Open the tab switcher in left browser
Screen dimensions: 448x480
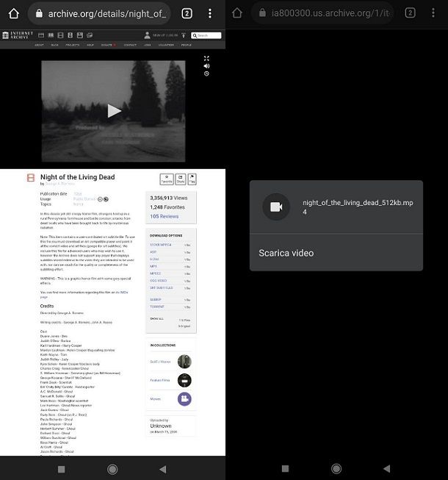[187, 13]
